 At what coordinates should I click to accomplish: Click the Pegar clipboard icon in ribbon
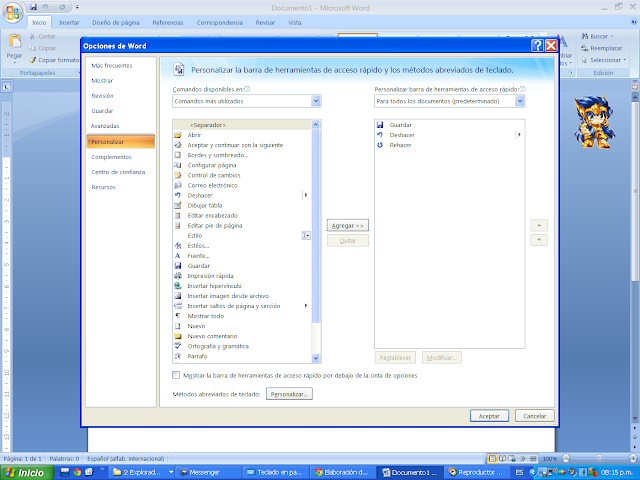coord(15,41)
